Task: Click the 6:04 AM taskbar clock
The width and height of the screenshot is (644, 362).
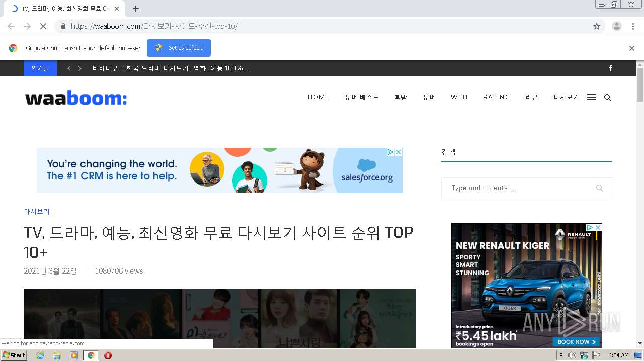Action: coord(618,355)
